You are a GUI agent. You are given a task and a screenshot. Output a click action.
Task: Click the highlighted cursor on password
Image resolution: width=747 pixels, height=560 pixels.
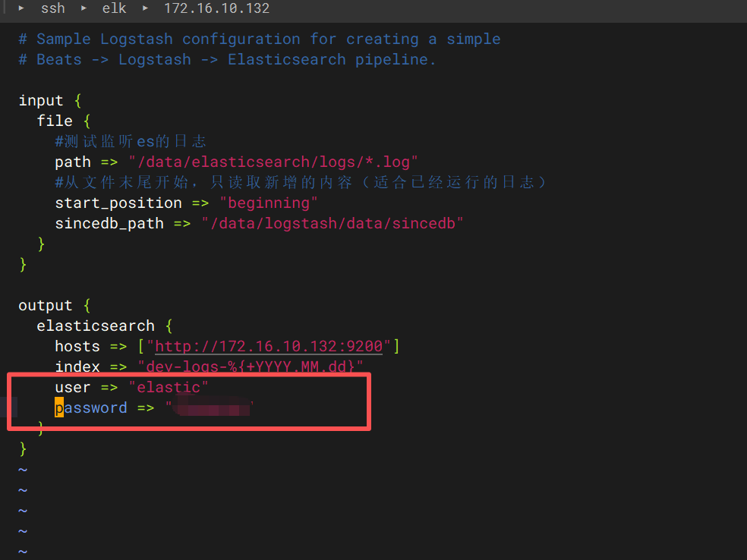[59, 408]
